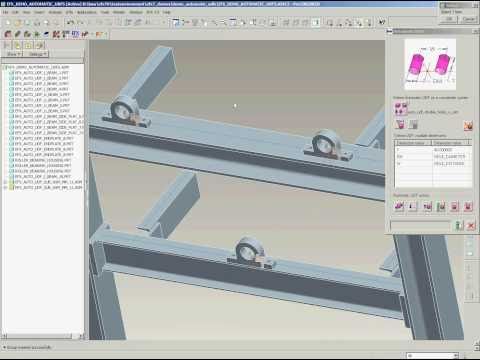Toggle the active shading display button

click(x=315, y=23)
